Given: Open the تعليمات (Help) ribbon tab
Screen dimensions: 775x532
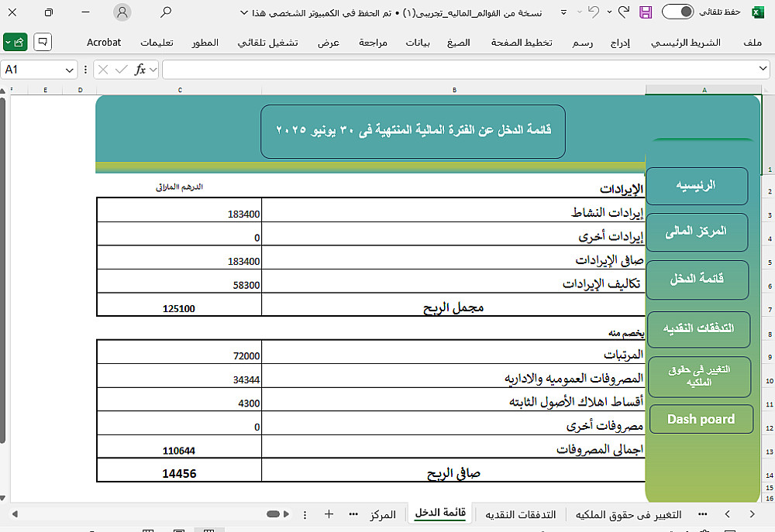Looking at the screenshot, I should [157, 43].
